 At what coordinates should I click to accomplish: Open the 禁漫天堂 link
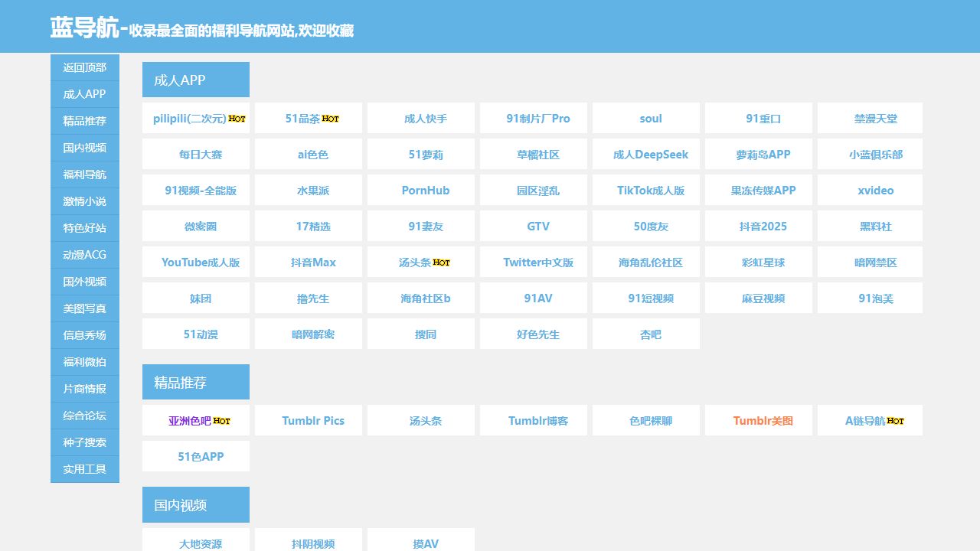876,119
